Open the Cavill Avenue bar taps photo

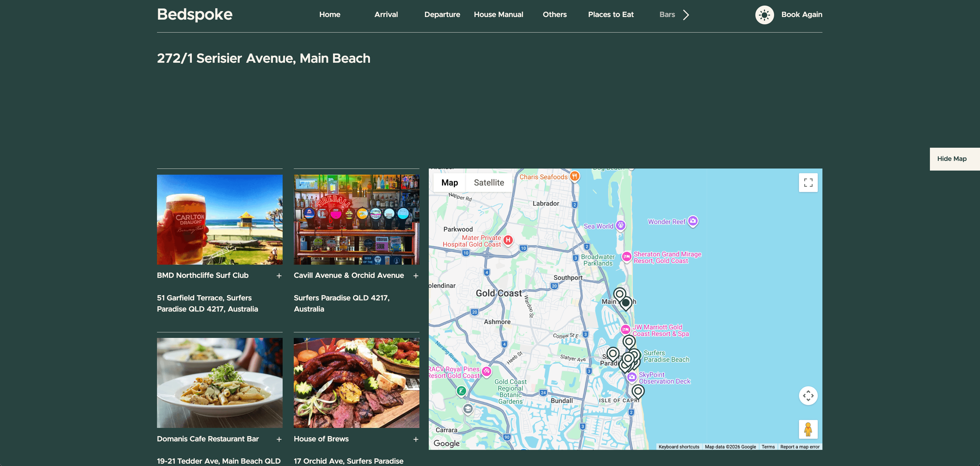[356, 220]
